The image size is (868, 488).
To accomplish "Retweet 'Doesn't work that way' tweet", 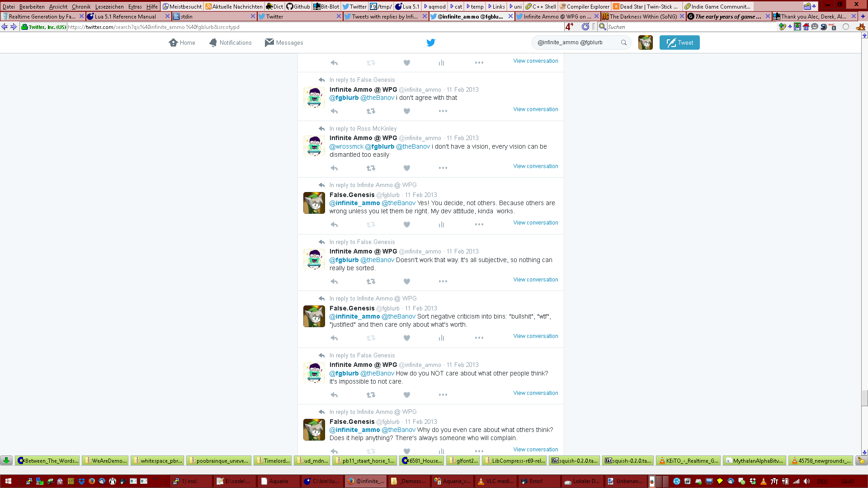I will click(x=371, y=282).
